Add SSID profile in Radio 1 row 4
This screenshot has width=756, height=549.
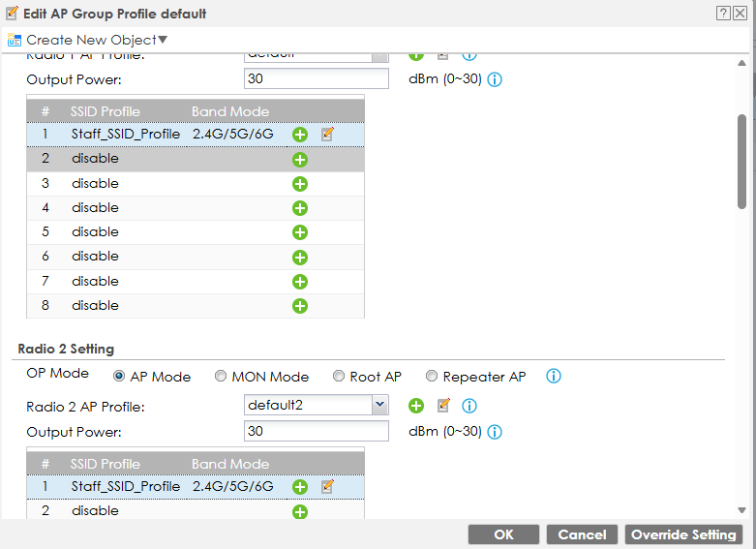click(x=300, y=208)
